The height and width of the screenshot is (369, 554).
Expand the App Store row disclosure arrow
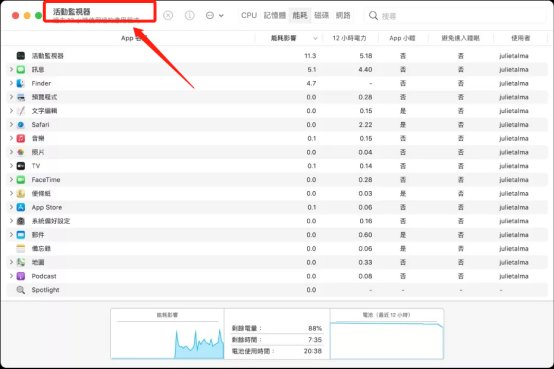click(x=11, y=207)
